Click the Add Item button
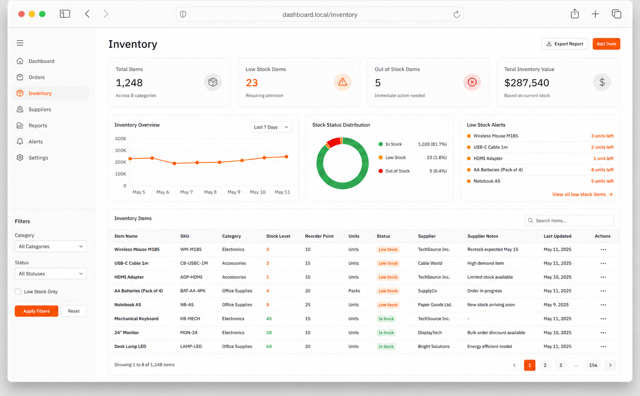This screenshot has height=396, width=640. tap(606, 44)
